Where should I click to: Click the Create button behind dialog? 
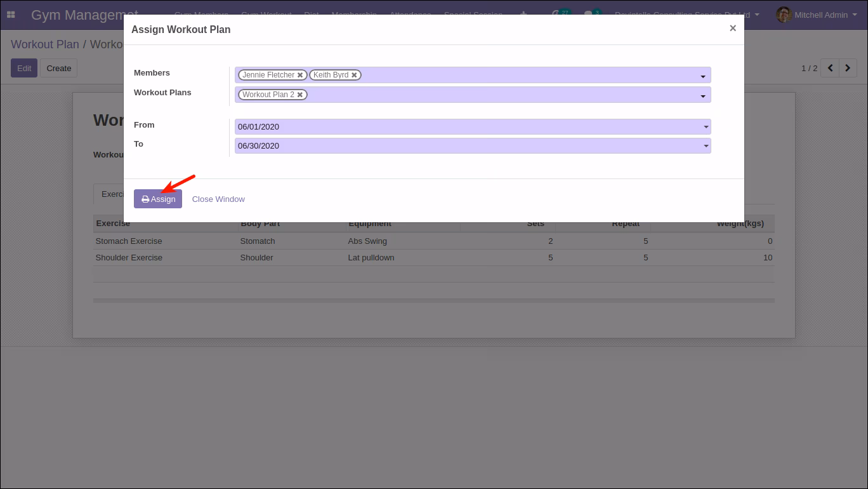(x=59, y=68)
